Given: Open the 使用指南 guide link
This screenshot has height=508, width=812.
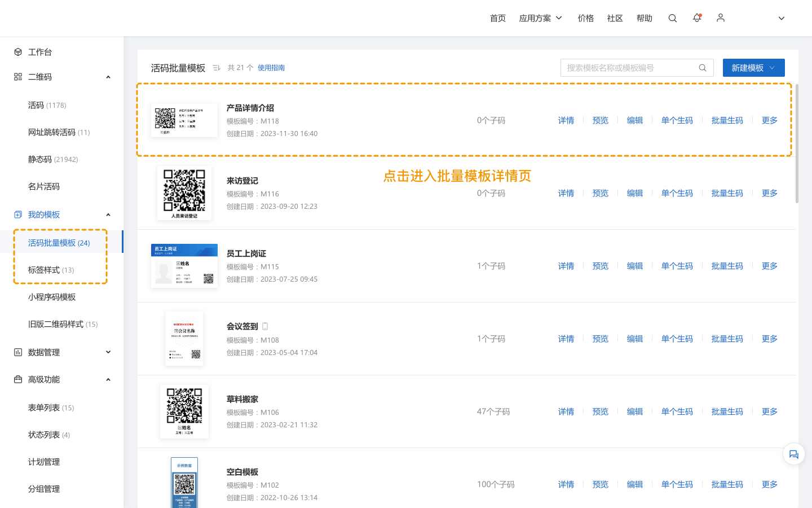Looking at the screenshot, I should 271,67.
